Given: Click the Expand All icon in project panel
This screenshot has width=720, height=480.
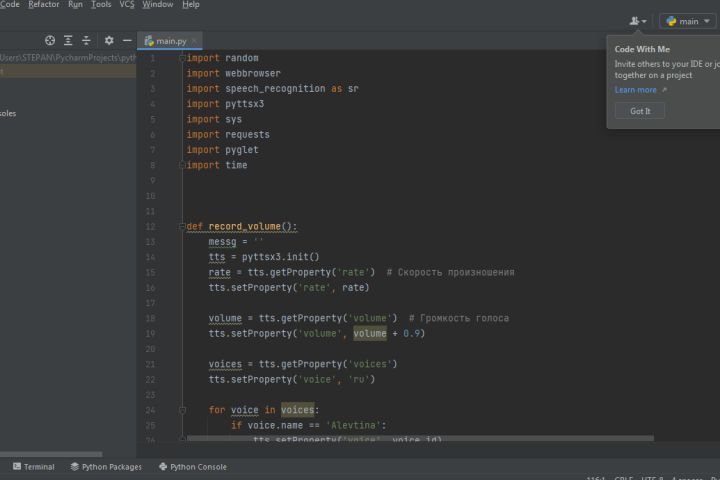Looking at the screenshot, I should [68, 41].
